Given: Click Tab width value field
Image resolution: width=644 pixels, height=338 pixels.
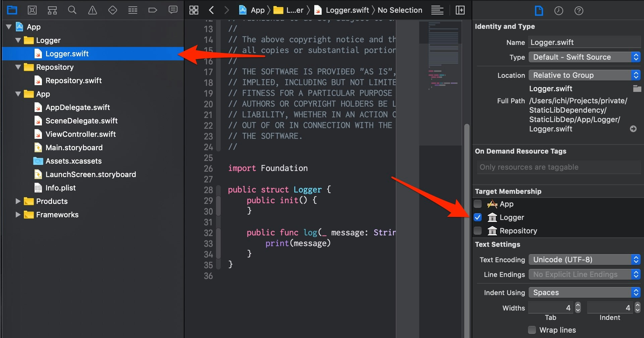Looking at the screenshot, I should click(x=551, y=307).
